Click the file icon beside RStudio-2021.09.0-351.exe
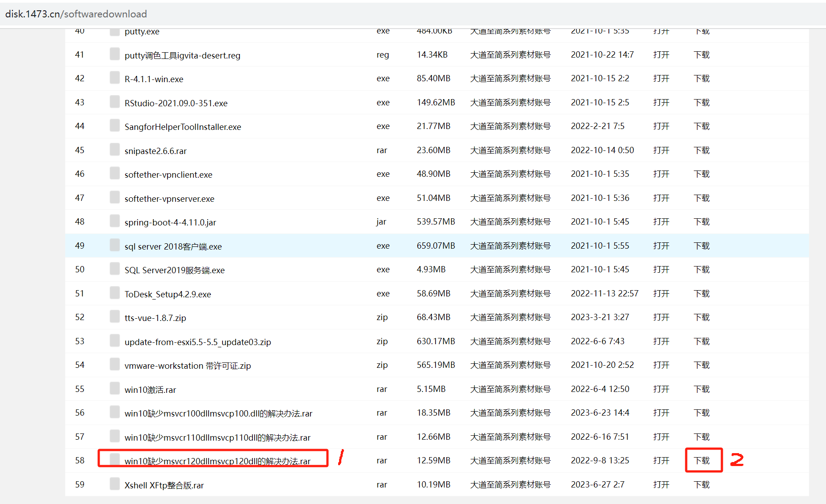826x504 pixels. point(115,102)
